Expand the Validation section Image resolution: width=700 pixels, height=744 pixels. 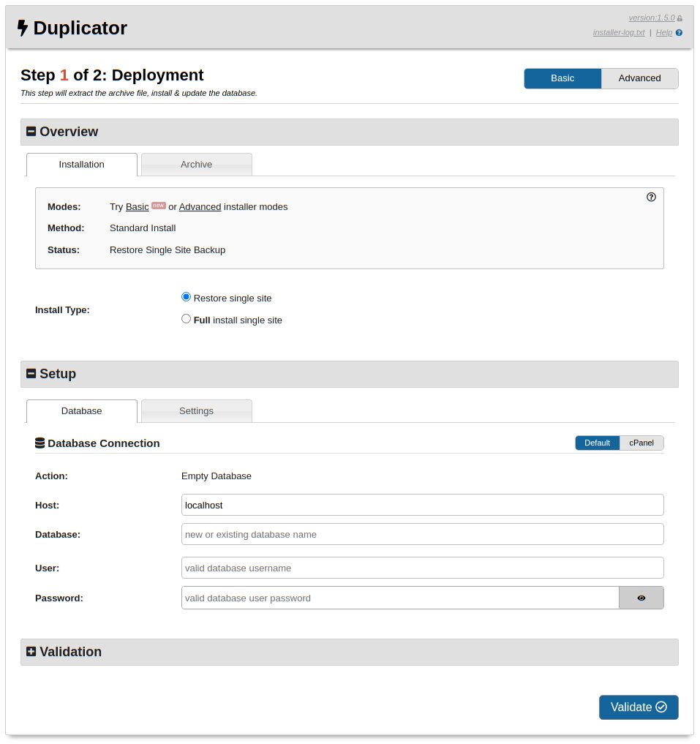(31, 652)
